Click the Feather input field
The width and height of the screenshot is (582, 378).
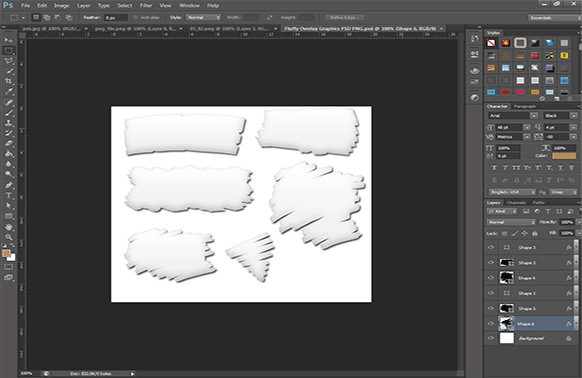point(115,17)
